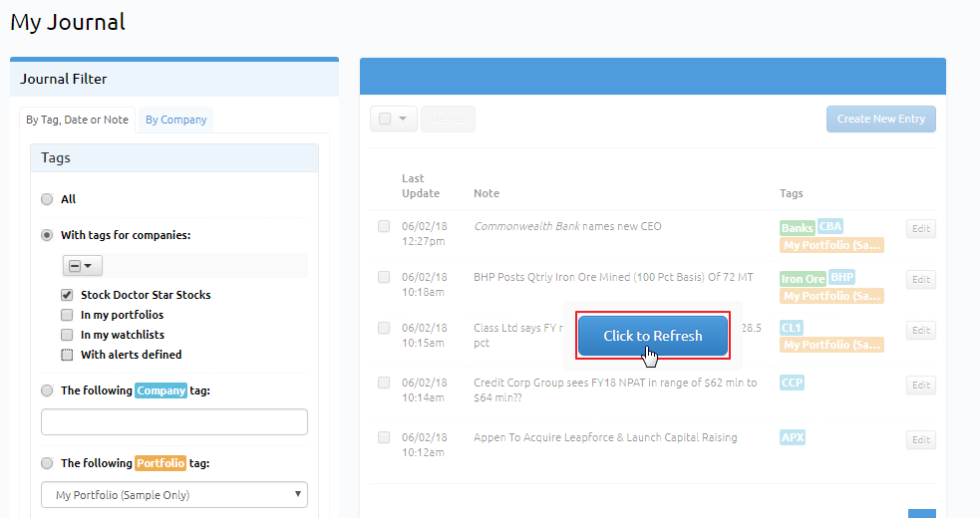The width and height of the screenshot is (980, 518).
Task: Tick checkbox for Commonwealth Bank names new CEO entry
Action: pos(384,226)
